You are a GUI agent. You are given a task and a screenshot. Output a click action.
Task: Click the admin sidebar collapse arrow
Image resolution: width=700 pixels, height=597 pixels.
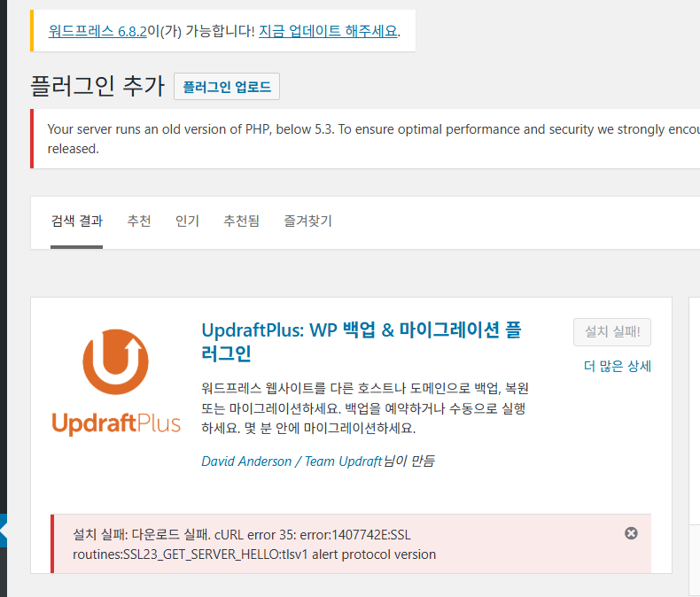coord(4,531)
